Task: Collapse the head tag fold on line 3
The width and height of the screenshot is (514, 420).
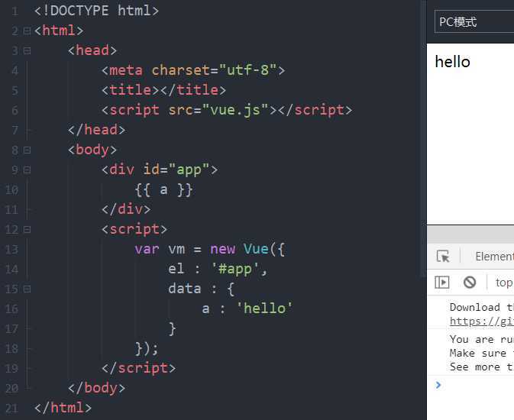Action: pyautogui.click(x=27, y=51)
